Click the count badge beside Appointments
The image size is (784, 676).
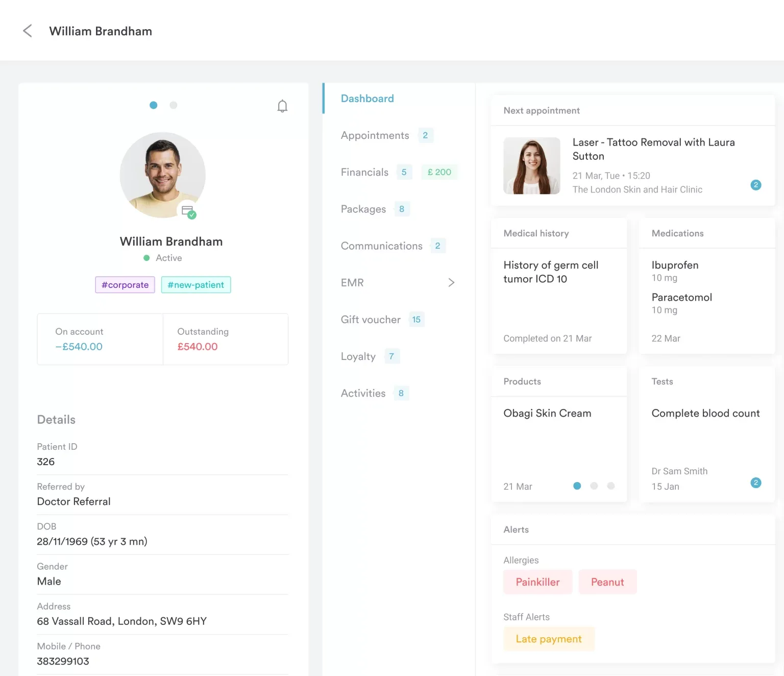(425, 135)
